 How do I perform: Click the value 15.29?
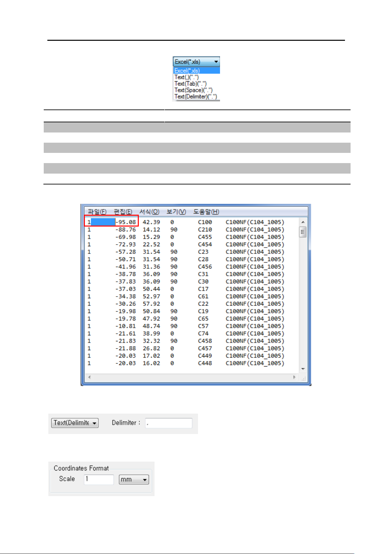pos(151,237)
